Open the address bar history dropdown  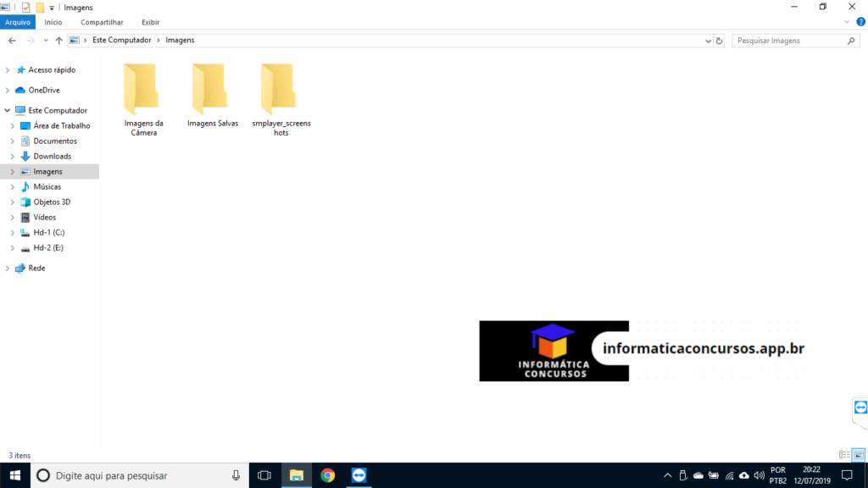pos(709,41)
